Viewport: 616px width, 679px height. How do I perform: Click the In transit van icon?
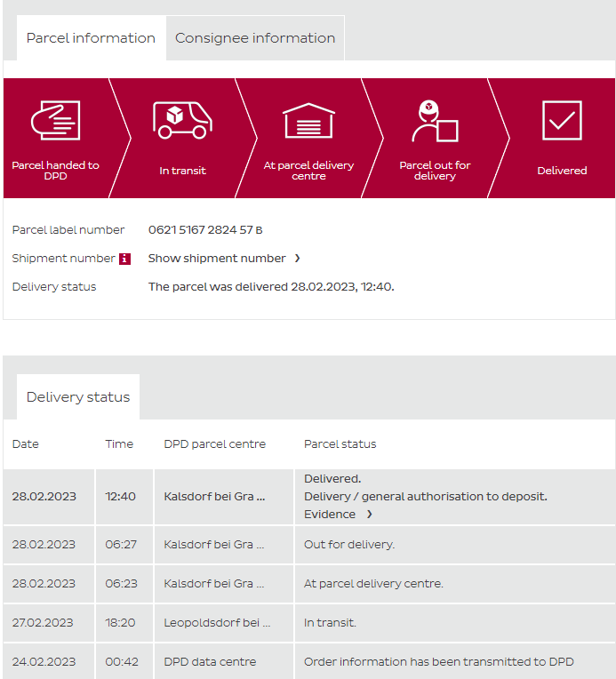click(182, 120)
